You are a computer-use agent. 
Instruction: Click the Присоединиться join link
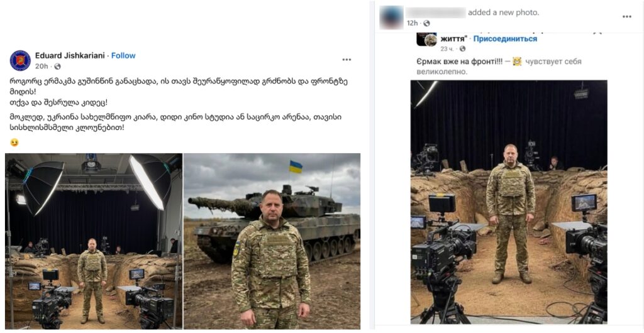pos(505,39)
